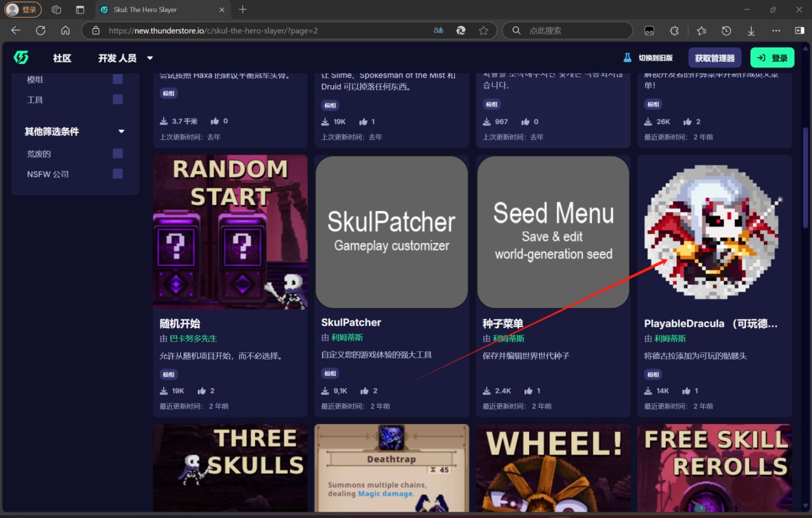Open a new tab with plus icon
Image resolution: width=812 pixels, height=518 pixels.
[242, 10]
